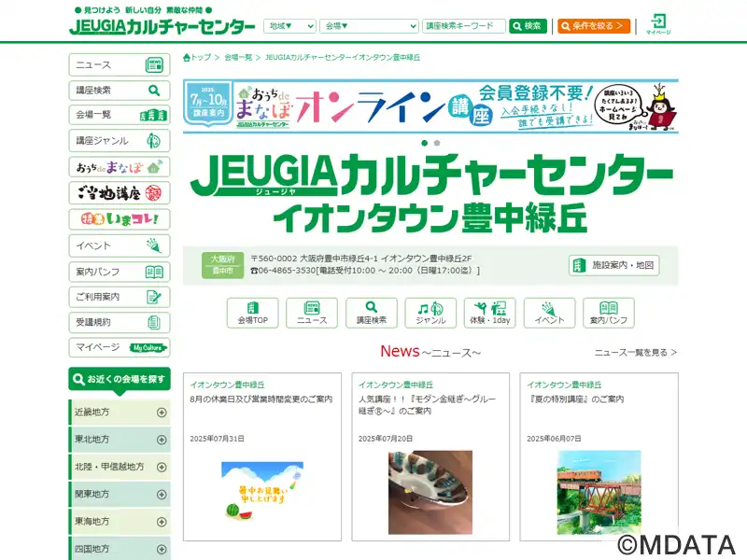Open 講座検索 in the left sidebar
Viewport: 747px width, 560px height.
coord(120,90)
